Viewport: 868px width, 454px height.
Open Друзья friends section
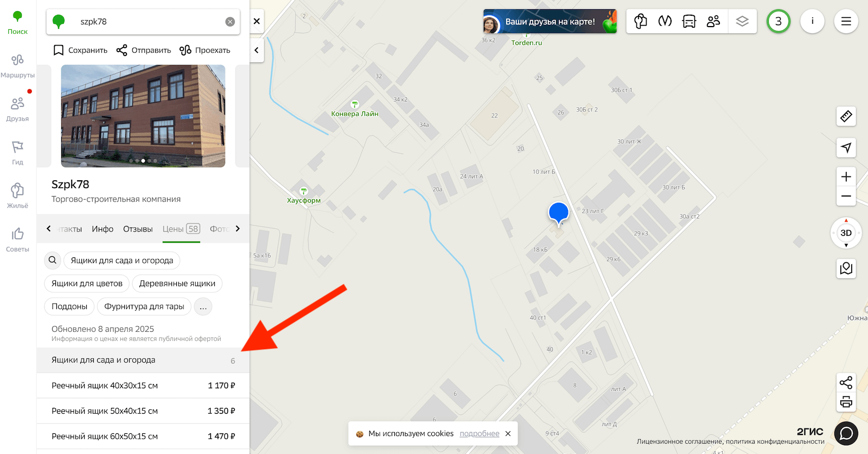pos(17,110)
